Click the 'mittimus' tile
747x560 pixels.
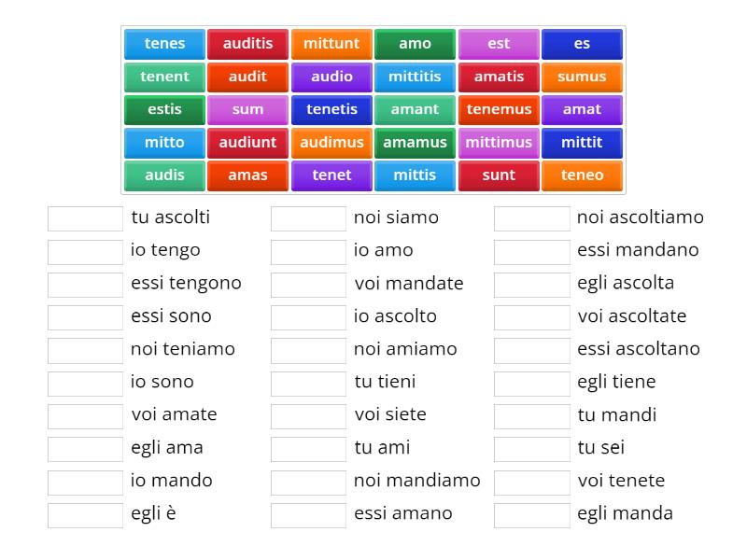[499, 142]
